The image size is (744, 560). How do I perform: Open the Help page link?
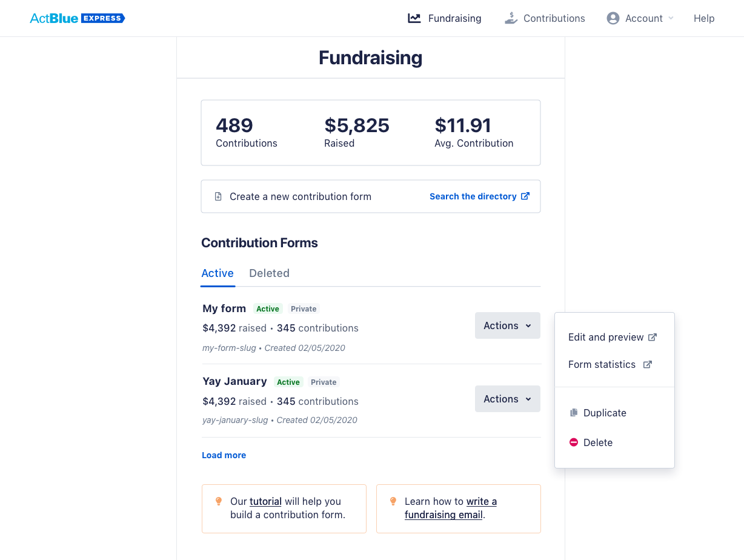pos(704,18)
